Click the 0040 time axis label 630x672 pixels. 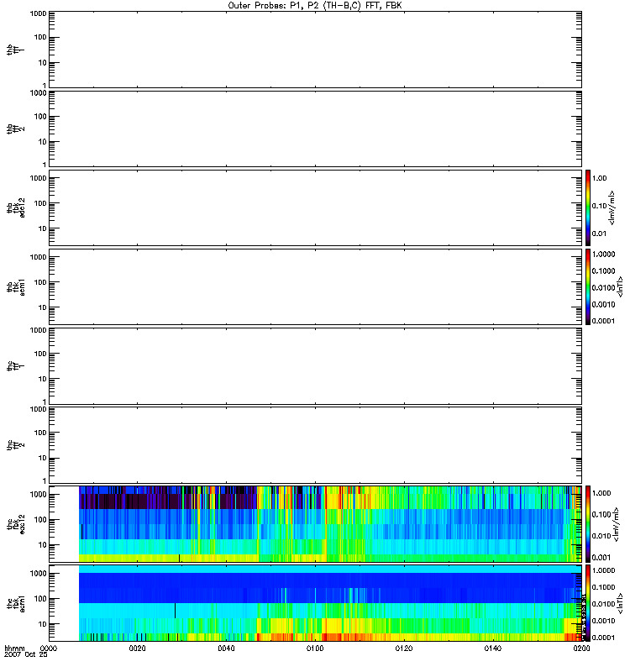226,648
